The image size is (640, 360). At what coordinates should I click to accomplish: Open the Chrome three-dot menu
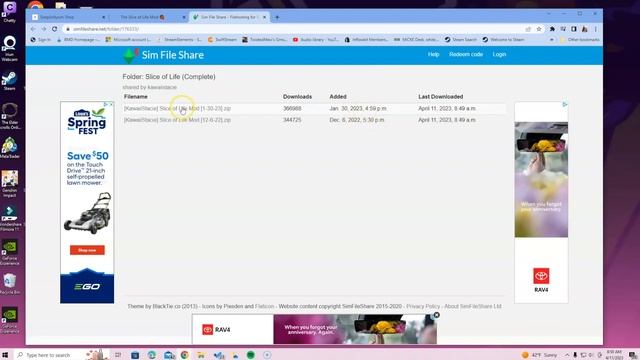tap(596, 29)
